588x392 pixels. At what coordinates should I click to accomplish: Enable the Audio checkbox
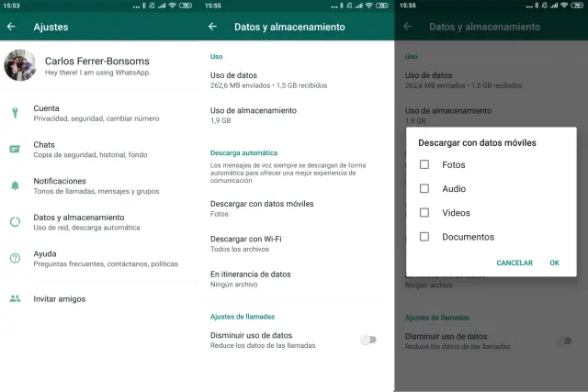click(424, 189)
